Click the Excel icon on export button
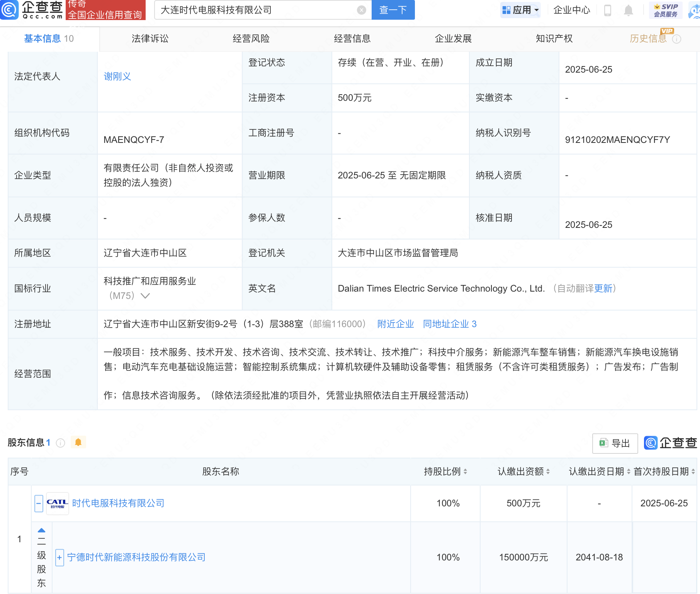Image resolution: width=700 pixels, height=594 pixels. [x=603, y=443]
